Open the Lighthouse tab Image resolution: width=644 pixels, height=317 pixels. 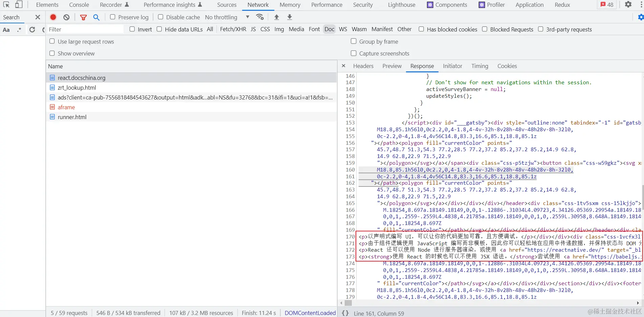pyautogui.click(x=402, y=5)
